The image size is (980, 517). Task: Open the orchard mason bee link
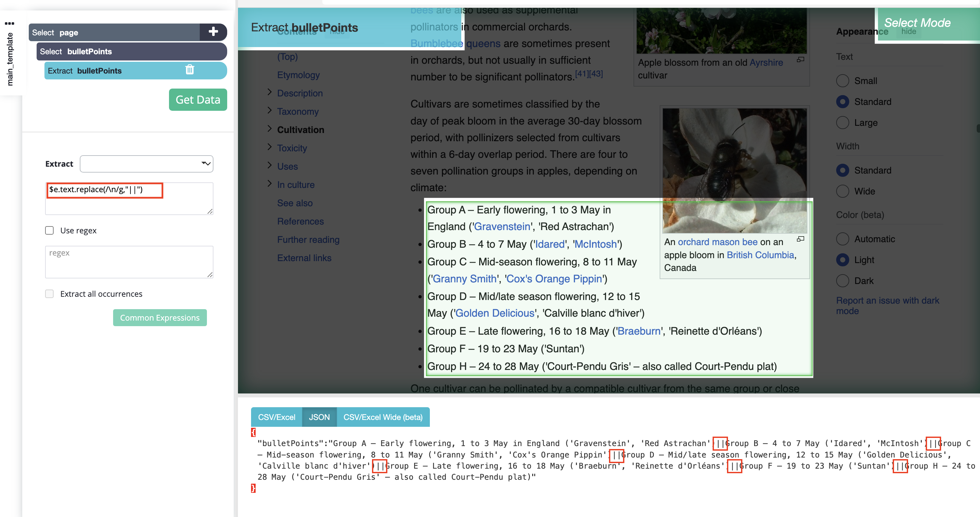(718, 242)
